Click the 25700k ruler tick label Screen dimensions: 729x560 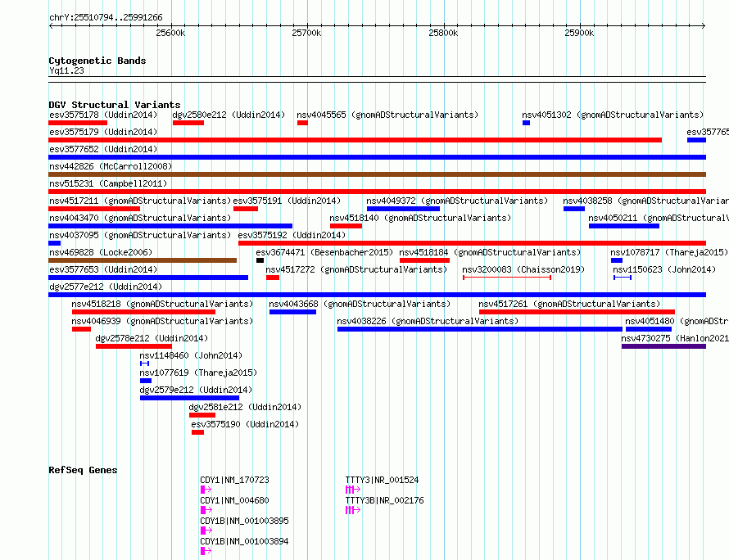point(306,33)
